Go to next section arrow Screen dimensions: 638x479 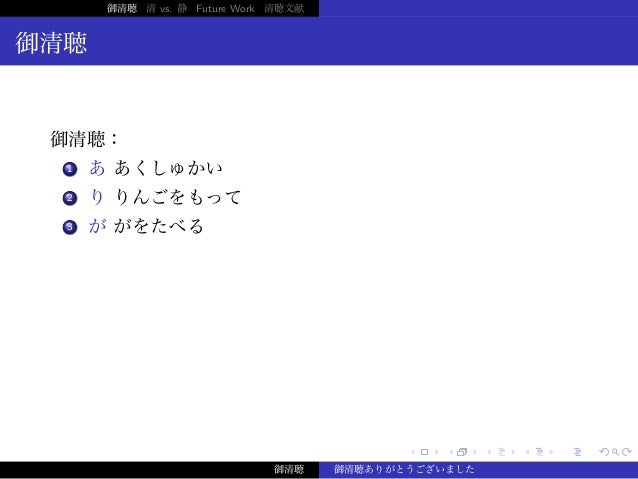click(551, 452)
